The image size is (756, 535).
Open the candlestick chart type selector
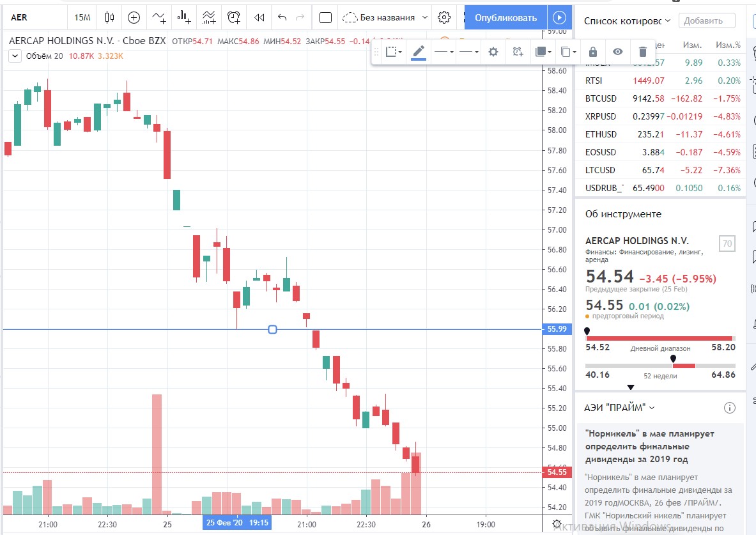click(x=109, y=18)
